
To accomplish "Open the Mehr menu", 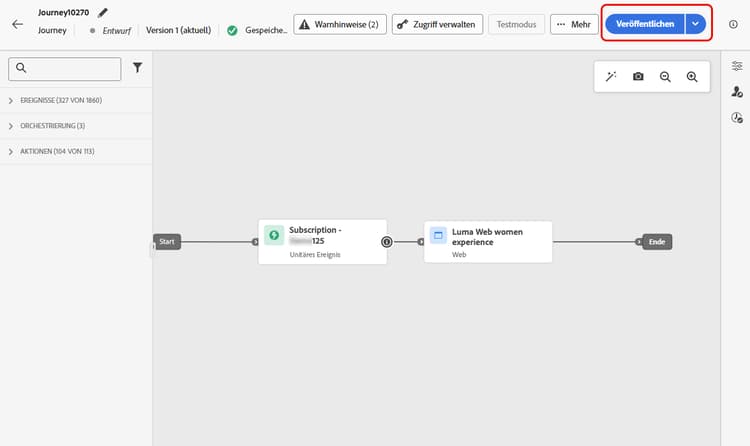I will point(574,24).
